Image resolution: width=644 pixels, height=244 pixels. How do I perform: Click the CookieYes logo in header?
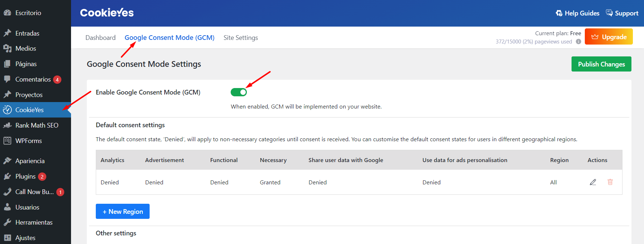tap(107, 13)
